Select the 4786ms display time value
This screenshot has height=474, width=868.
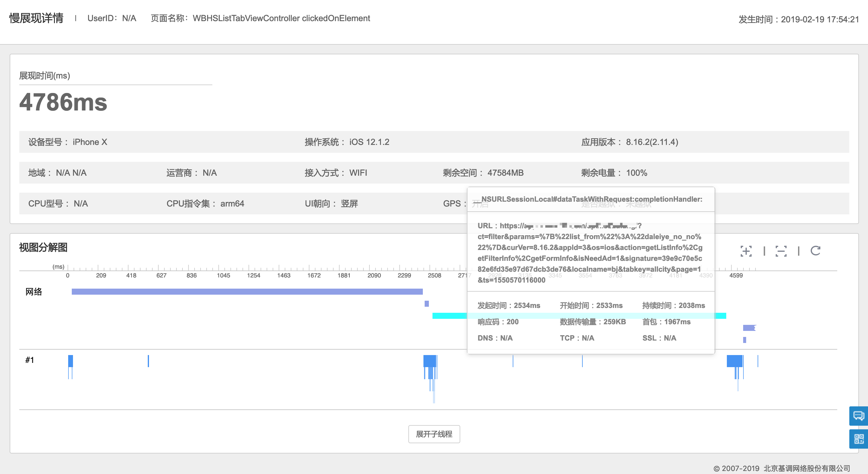63,102
